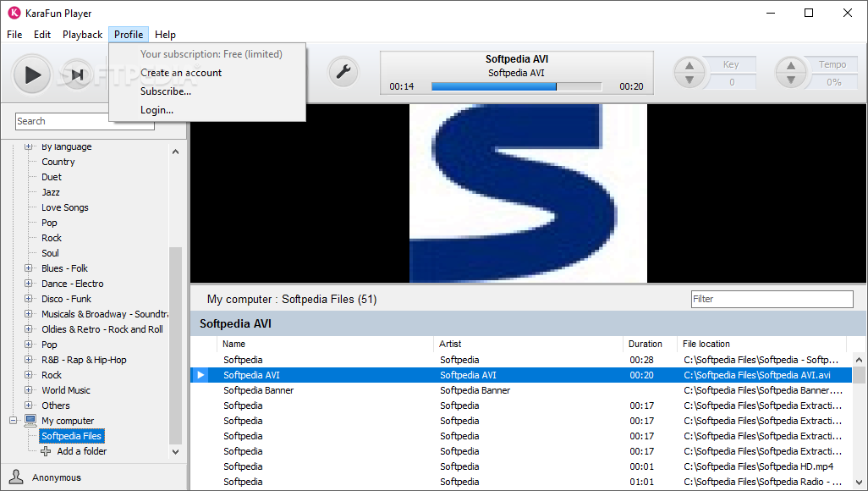
Task: Select Jazz in the genre tree
Action: pos(51,192)
